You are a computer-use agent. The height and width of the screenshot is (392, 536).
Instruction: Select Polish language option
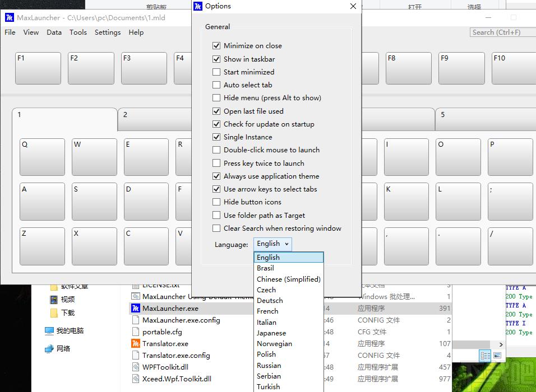point(289,354)
